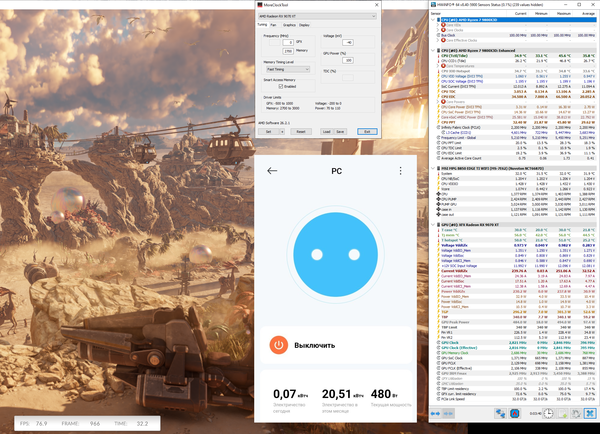Select the CPU PPT sensor row

pyautogui.click(x=515, y=122)
